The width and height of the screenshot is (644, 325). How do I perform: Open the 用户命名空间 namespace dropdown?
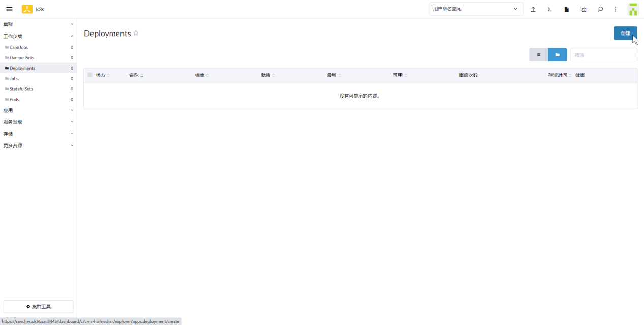(x=476, y=9)
